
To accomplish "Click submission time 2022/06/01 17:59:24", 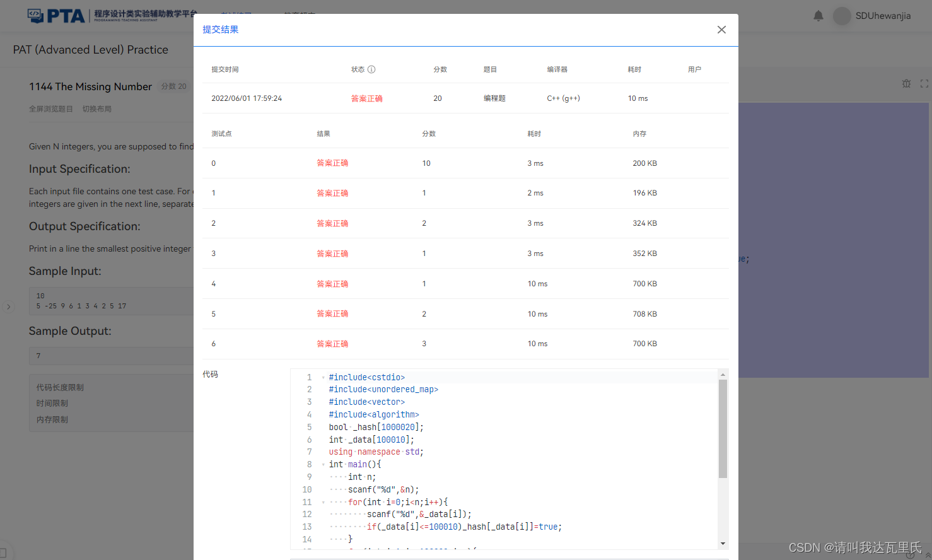I will click(247, 98).
